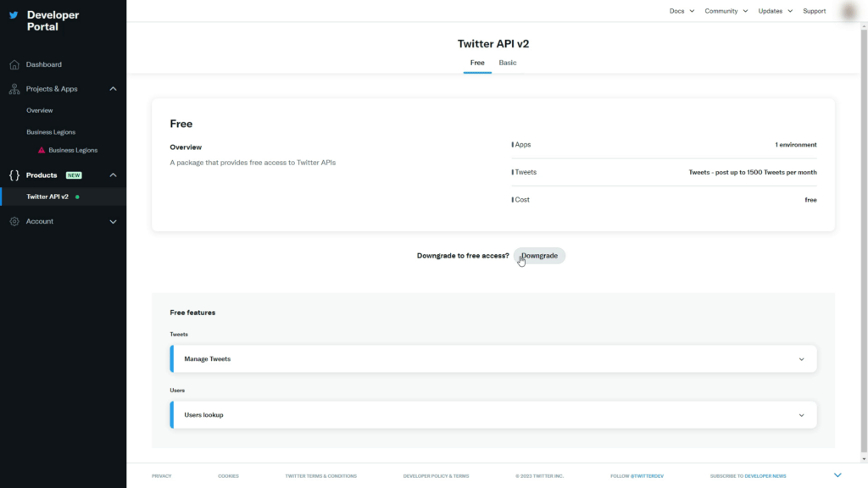Click the green status dot beside Twitter API v2
Image resolution: width=868 pixels, height=488 pixels.
77,195
